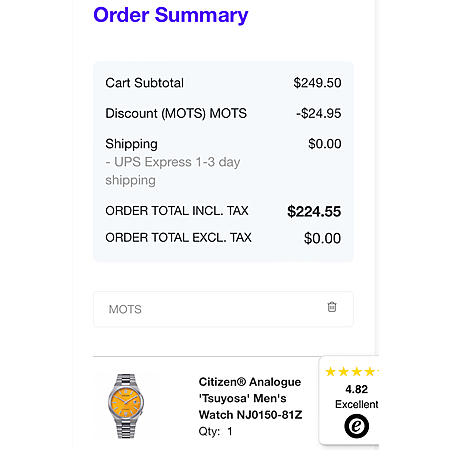450x450 pixels.
Task: Open the Citizen watch product image
Action: point(126,406)
